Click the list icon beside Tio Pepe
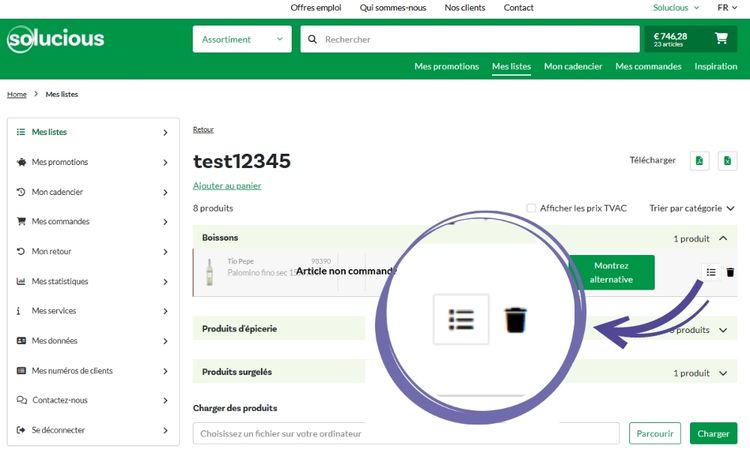This screenshot has height=450, width=750. (x=711, y=272)
